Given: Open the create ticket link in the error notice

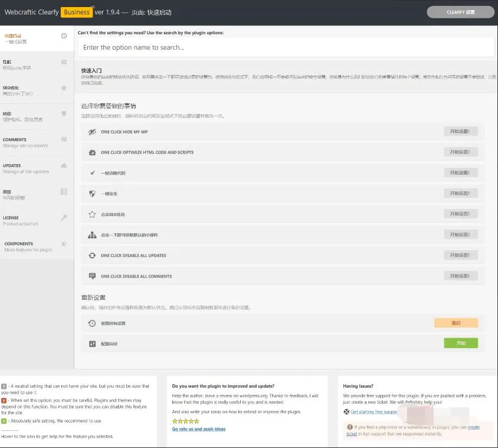Looking at the screenshot, I should tap(474, 427).
